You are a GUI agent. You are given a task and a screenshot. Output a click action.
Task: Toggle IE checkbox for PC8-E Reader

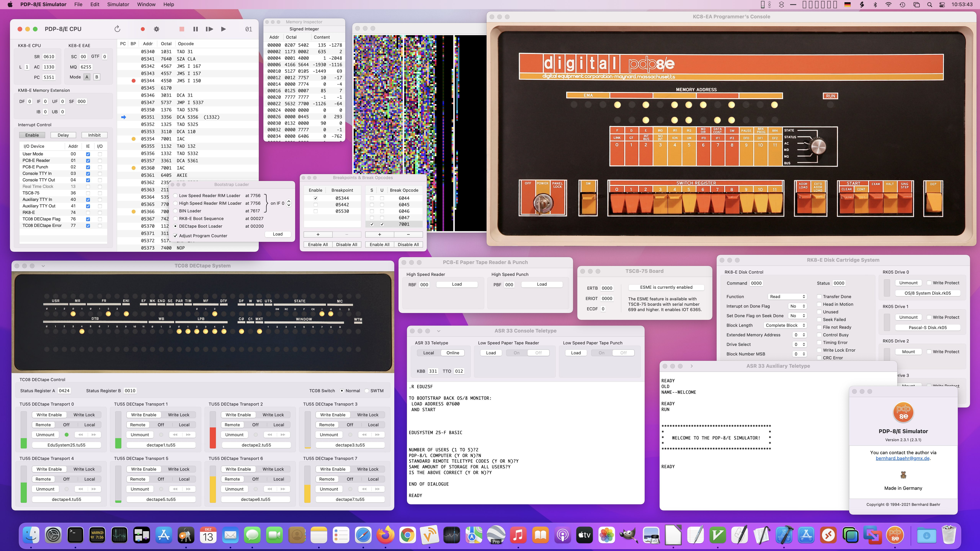(x=88, y=161)
